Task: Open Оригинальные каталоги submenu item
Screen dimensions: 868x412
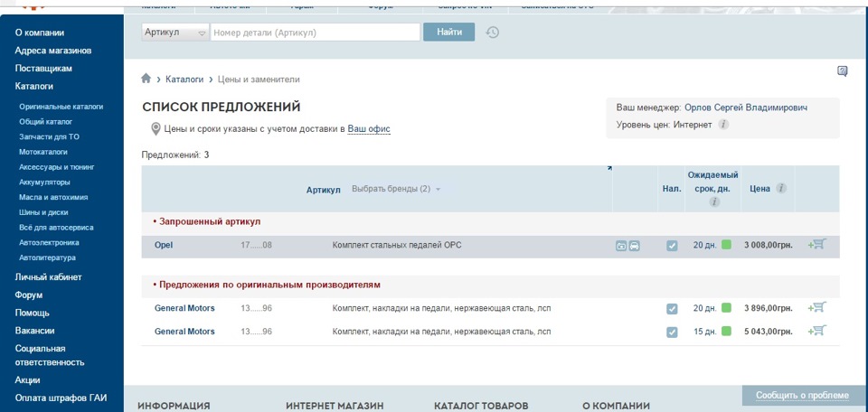Action: pos(61,107)
